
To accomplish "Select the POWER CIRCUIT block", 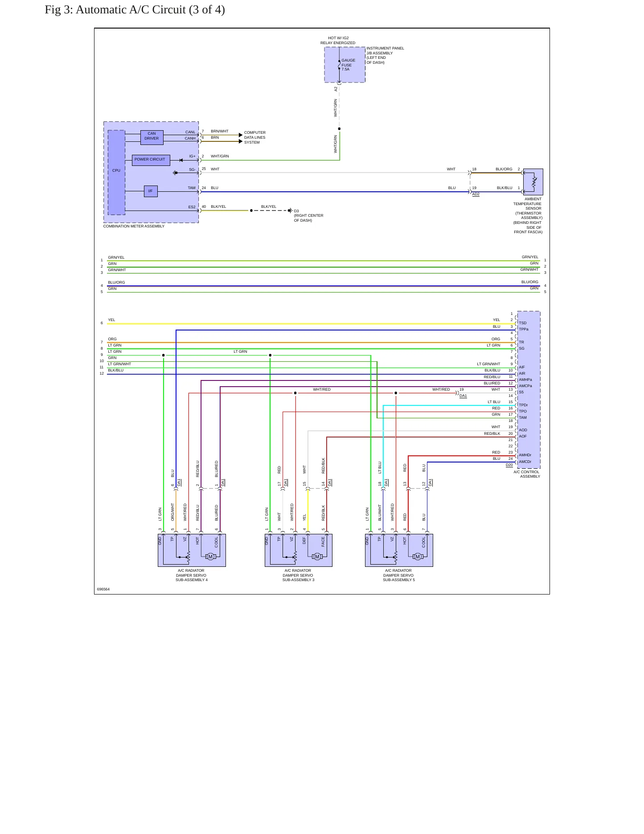I will pos(151,160).
